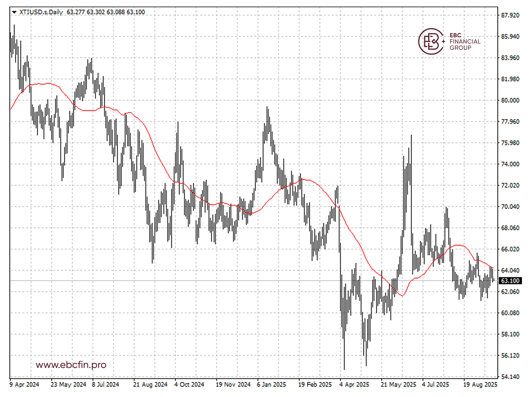The height and width of the screenshot is (397, 532).
Task: Click the EBC circular logo icon
Action: click(x=431, y=41)
